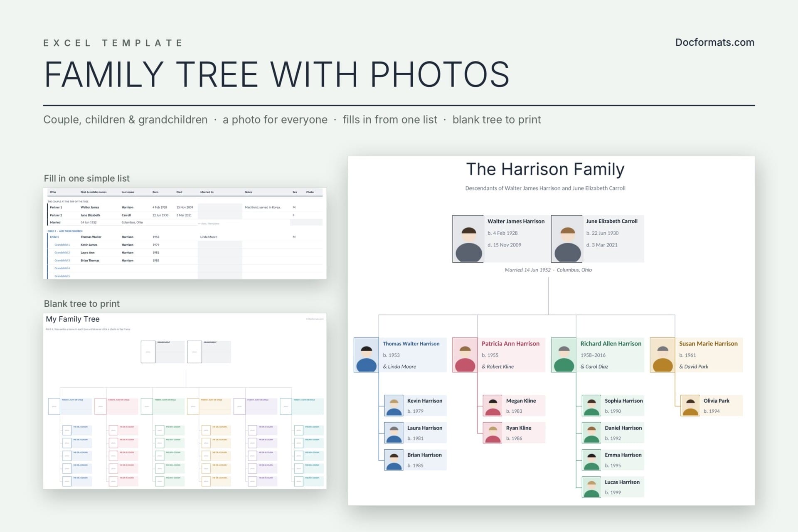
Task: Click '& David Park' spouse text
Action: point(694,367)
